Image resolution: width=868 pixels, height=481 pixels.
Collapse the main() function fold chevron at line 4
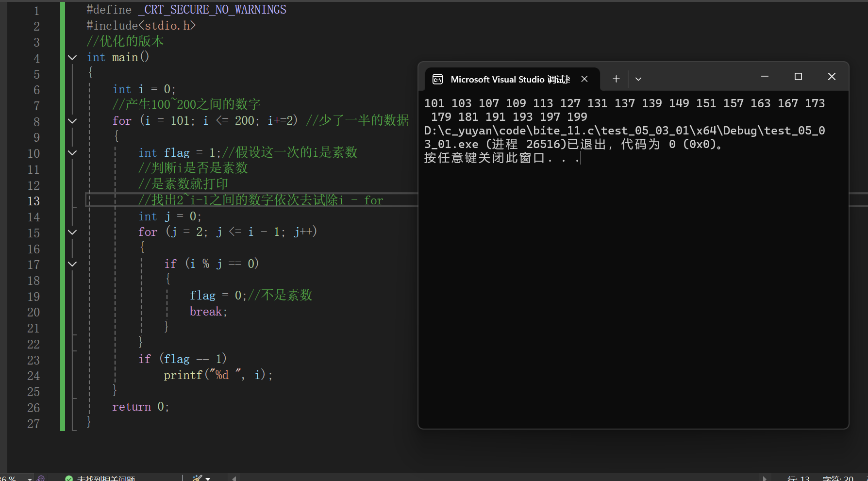72,57
